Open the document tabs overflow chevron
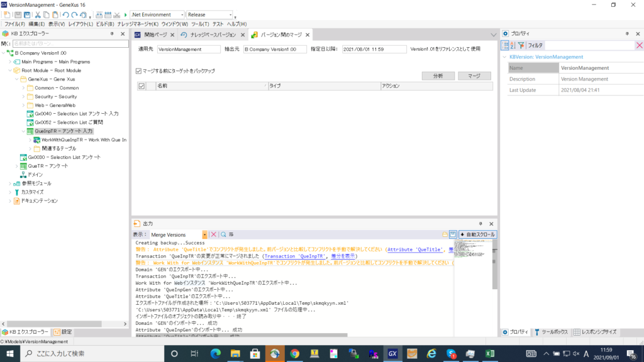644x362 pixels. pyautogui.click(x=493, y=35)
